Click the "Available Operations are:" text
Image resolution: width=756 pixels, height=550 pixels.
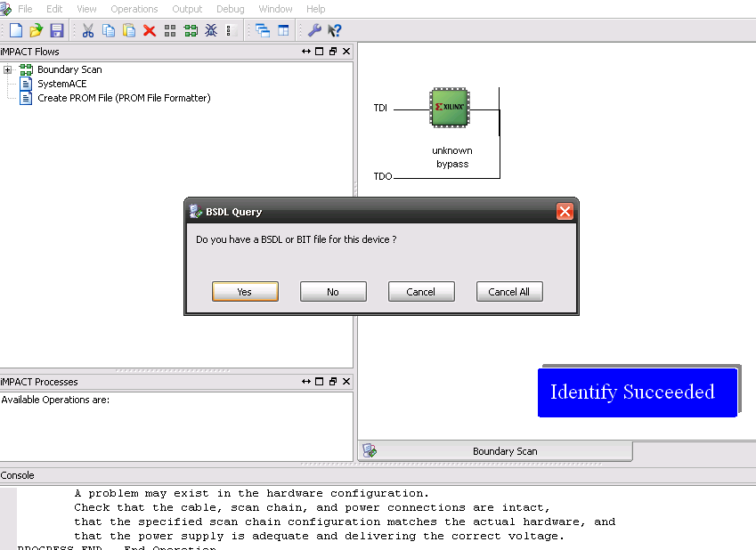tap(55, 400)
